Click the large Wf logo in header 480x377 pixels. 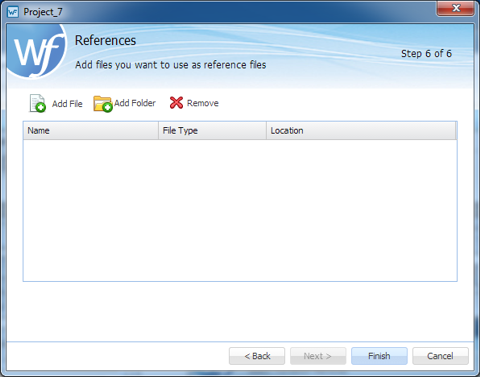(37, 52)
